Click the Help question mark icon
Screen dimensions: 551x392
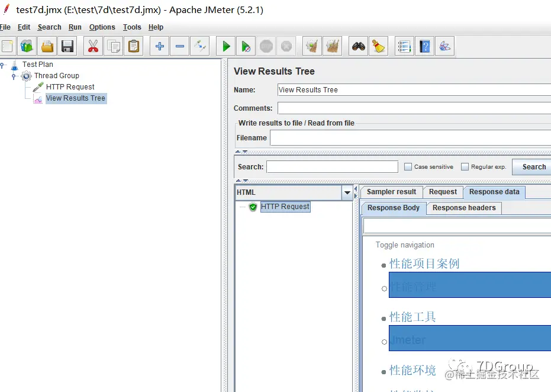point(424,46)
